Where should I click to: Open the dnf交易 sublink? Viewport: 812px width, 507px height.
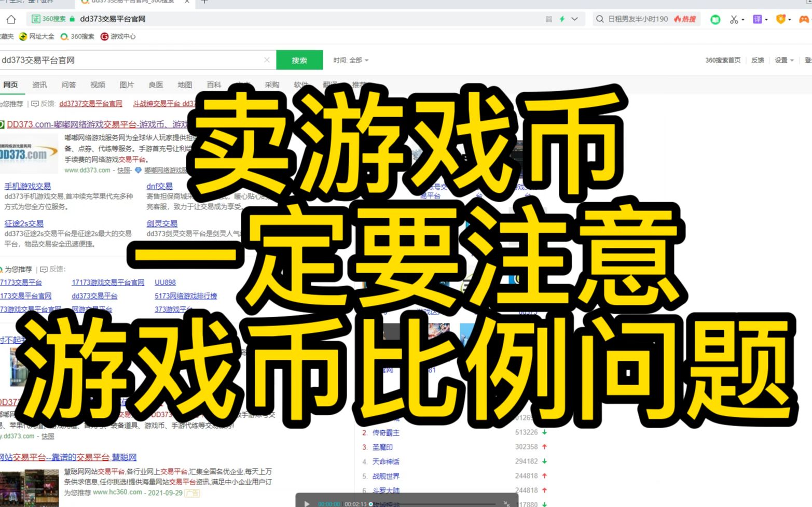[159, 186]
